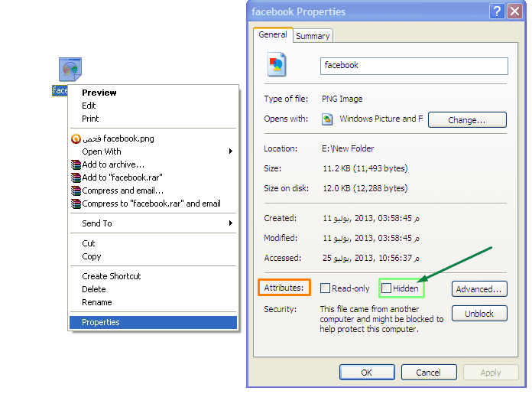The image size is (532, 394).
Task: Click WinRAR icon beside Compress and email
Action: pyautogui.click(x=76, y=190)
